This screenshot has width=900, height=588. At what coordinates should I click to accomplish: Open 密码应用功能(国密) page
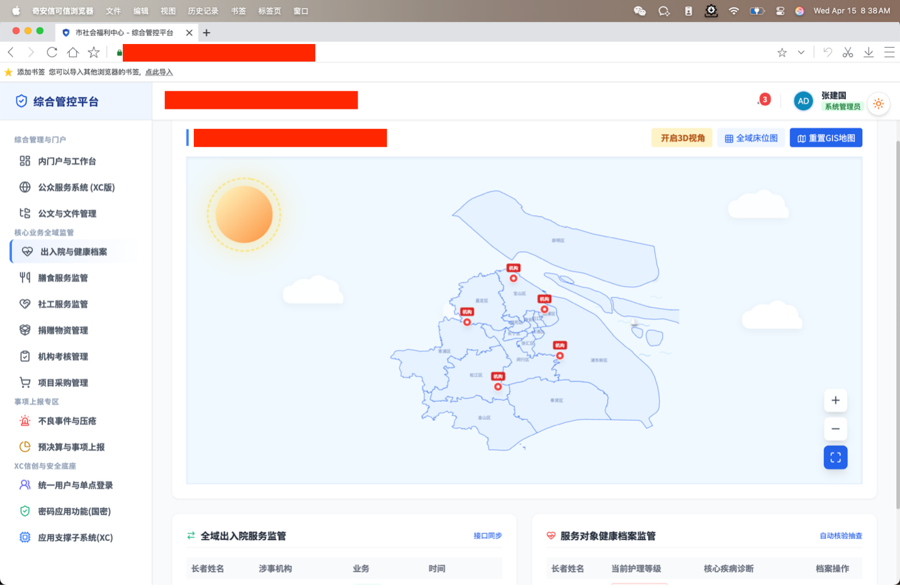76,511
